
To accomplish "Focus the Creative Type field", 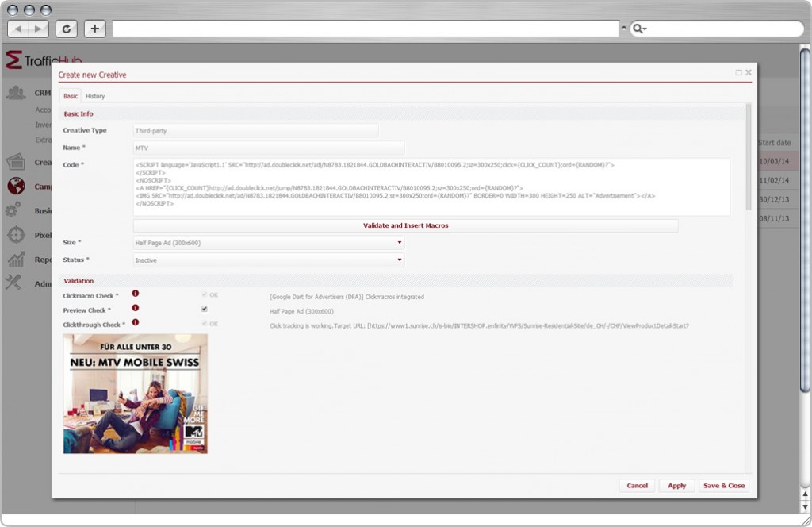I will click(x=256, y=131).
